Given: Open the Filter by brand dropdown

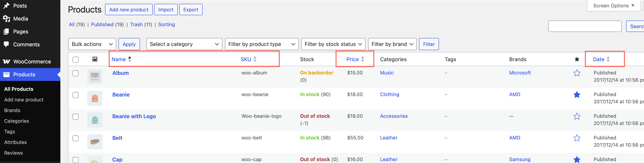Looking at the screenshot, I should click(392, 44).
